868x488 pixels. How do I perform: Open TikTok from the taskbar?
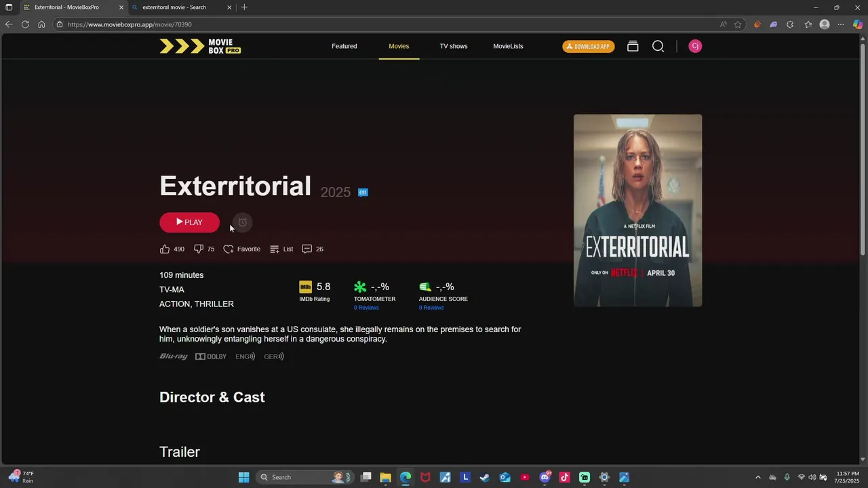click(565, 477)
